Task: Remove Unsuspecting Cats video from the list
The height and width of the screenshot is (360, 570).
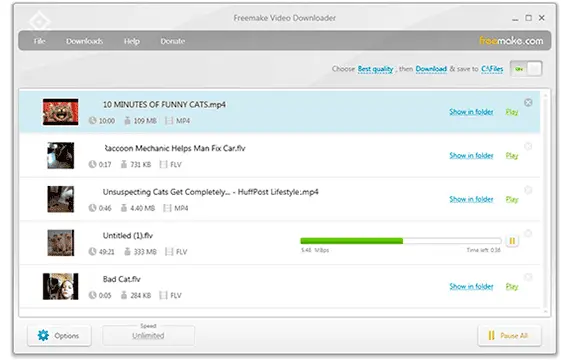Action: [528, 190]
